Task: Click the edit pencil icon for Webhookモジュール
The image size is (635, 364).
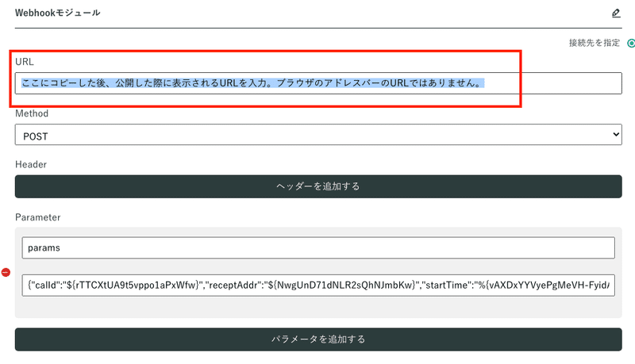Action: (x=616, y=13)
